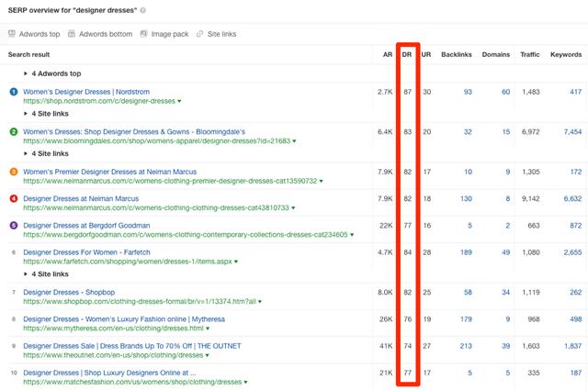This screenshot has height=390, width=588.
Task: Click the DR column header
Action: [407, 55]
